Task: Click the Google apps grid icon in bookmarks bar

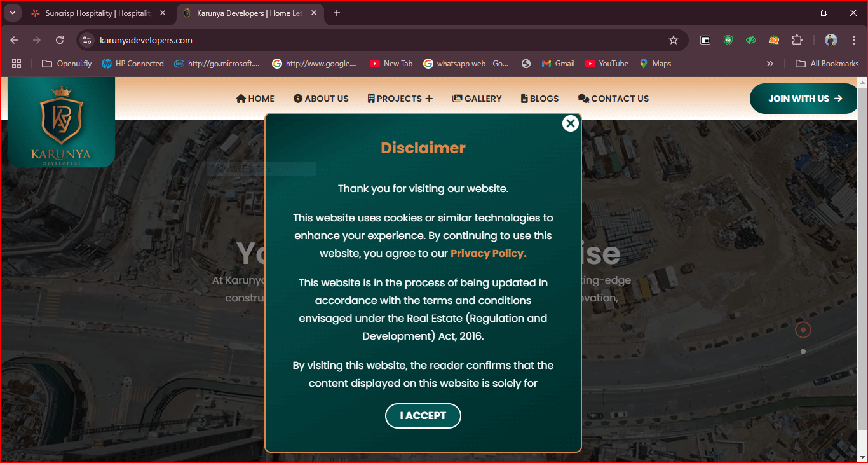Action: [17, 64]
